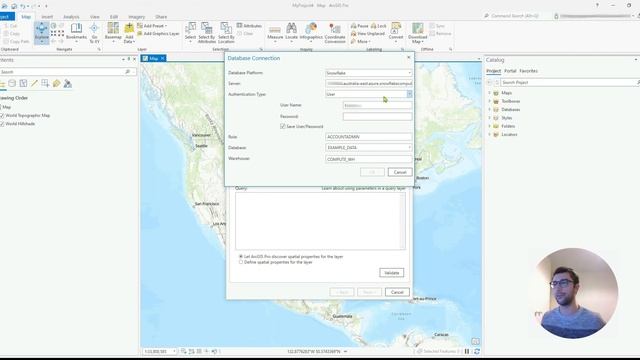Click the Locate binoculars tool

(x=291, y=32)
